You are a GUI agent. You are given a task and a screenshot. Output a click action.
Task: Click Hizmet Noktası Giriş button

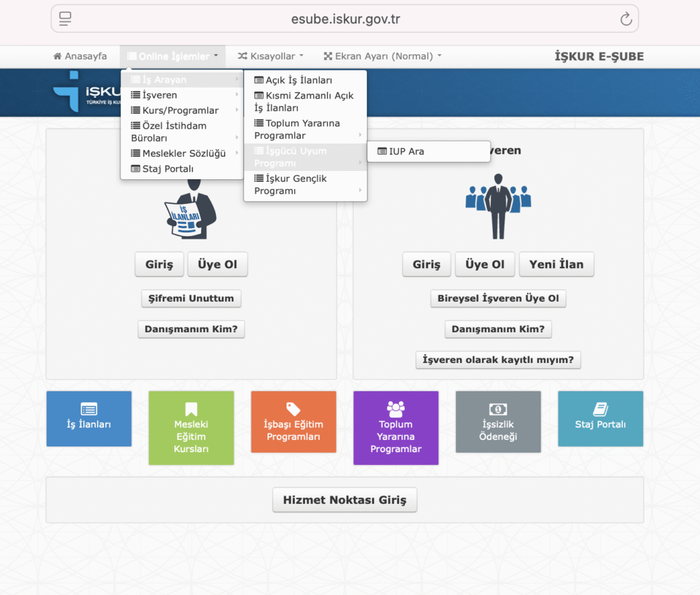[x=345, y=500]
